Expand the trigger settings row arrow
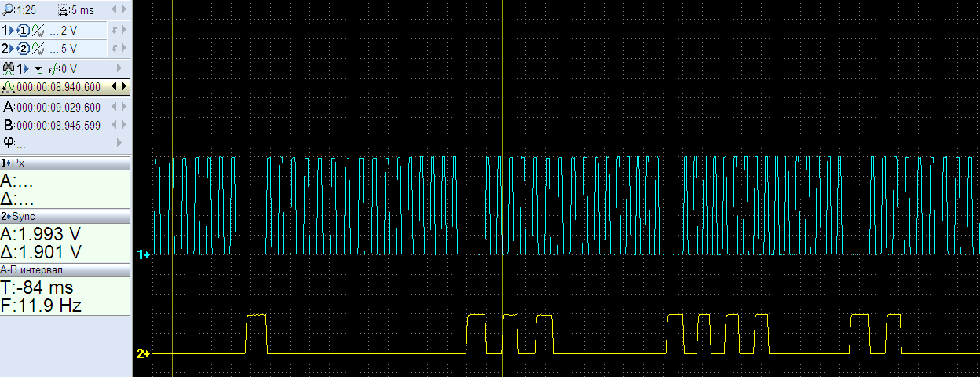 pos(119,68)
